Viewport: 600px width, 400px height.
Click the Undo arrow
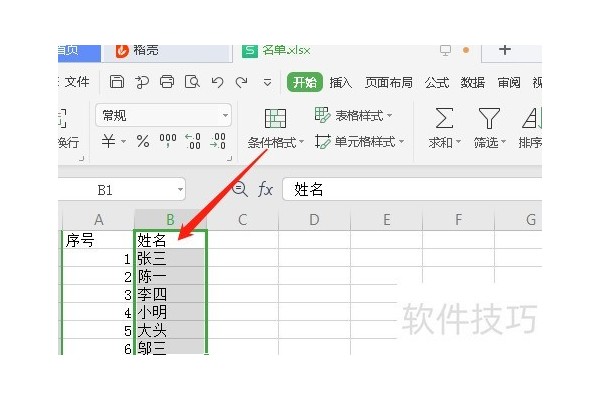coord(217,82)
